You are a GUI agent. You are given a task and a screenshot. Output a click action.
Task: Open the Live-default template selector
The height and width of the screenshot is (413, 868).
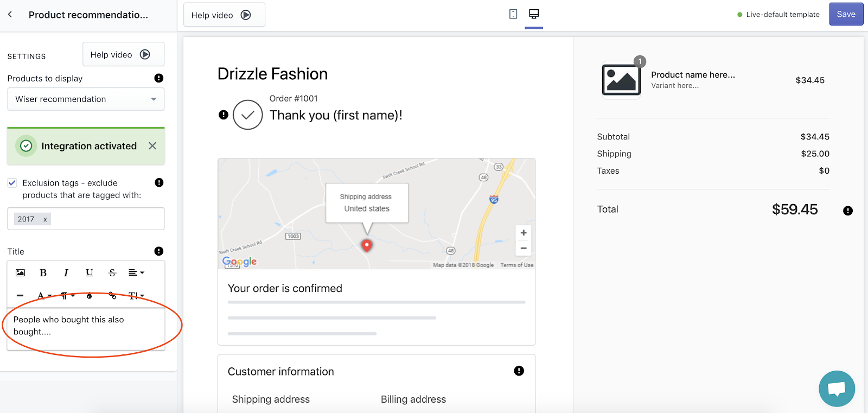(778, 15)
